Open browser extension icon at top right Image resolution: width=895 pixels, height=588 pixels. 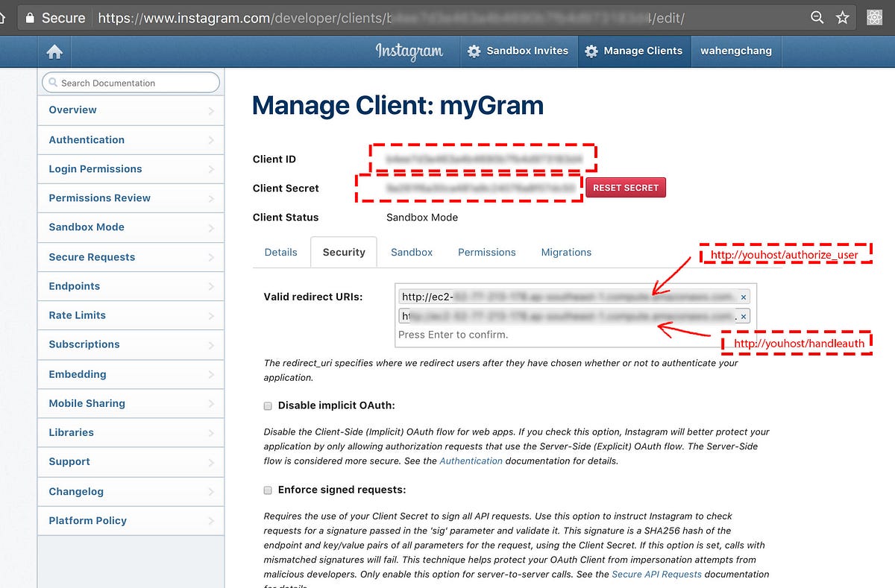point(875,17)
